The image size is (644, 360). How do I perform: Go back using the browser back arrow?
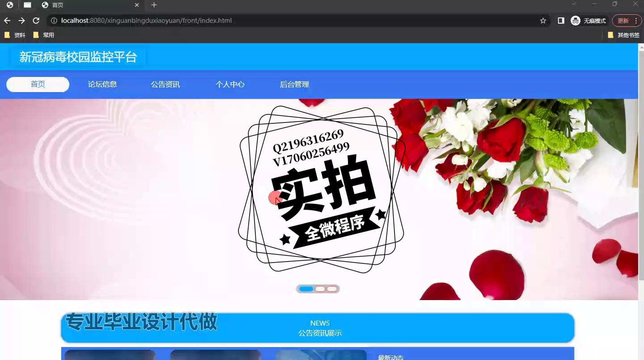click(7, 21)
